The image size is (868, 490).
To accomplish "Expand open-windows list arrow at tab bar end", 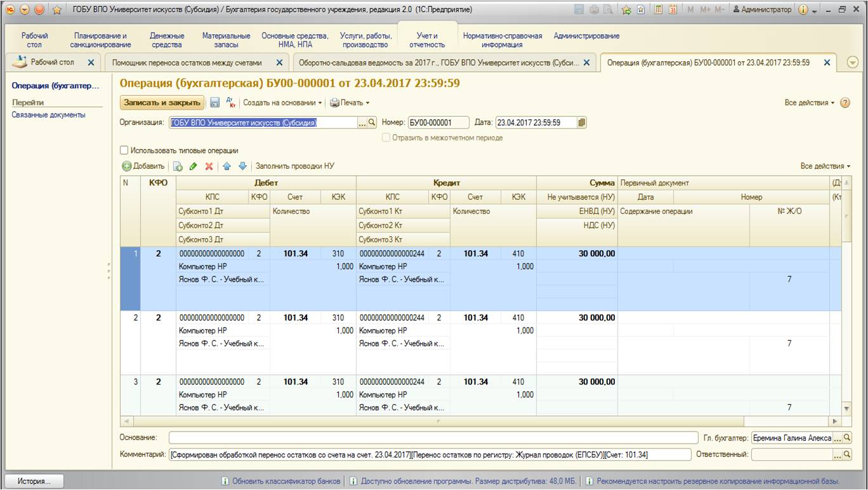I will point(853,62).
